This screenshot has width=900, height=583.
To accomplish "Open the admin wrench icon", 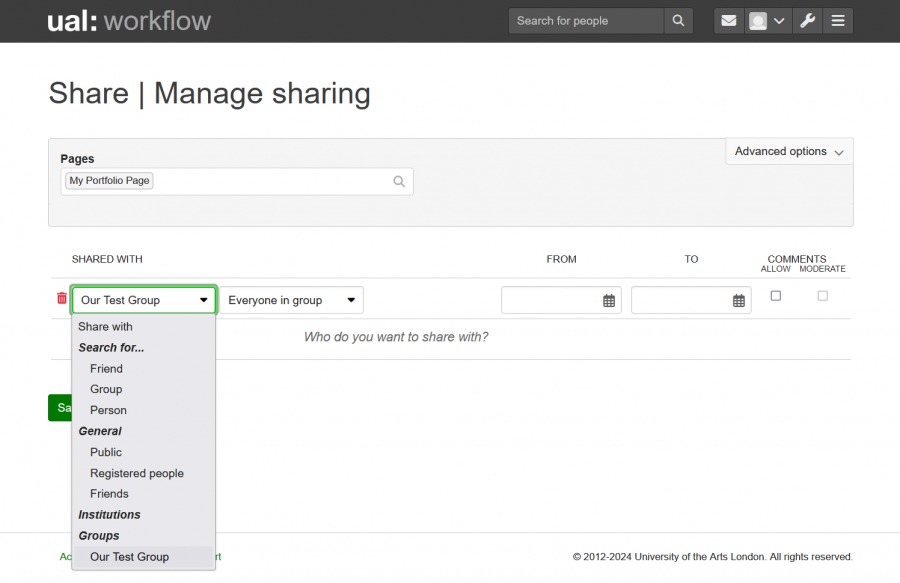I will pos(807,20).
